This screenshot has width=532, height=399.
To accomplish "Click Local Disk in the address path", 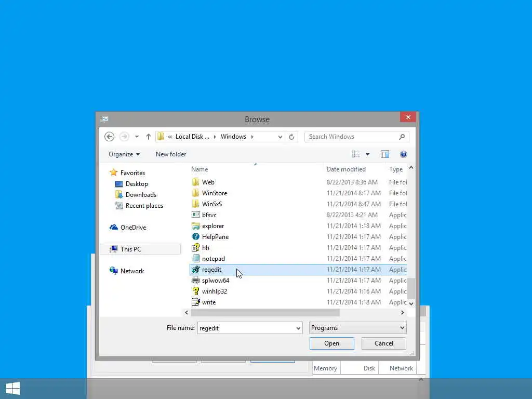I will click(x=192, y=137).
